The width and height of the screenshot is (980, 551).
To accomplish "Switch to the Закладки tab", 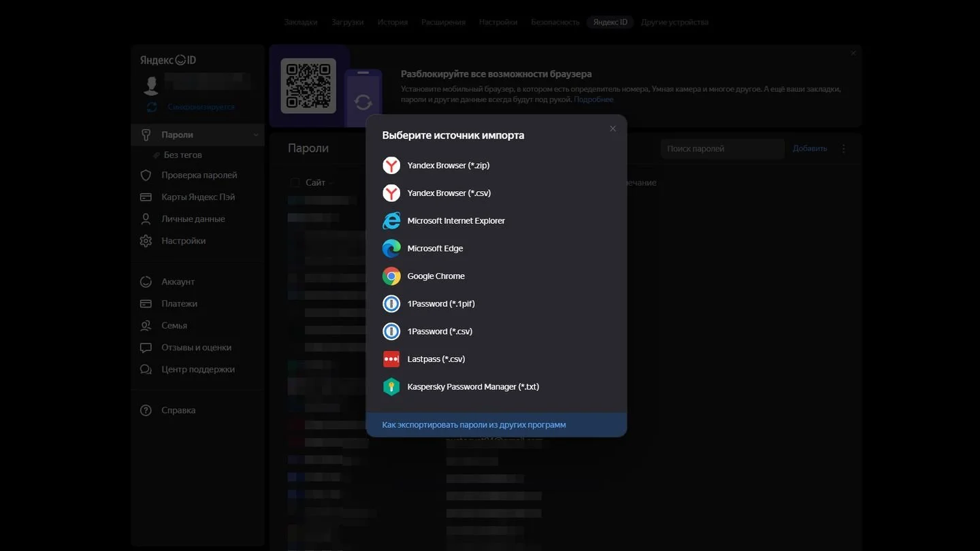I will [x=301, y=22].
